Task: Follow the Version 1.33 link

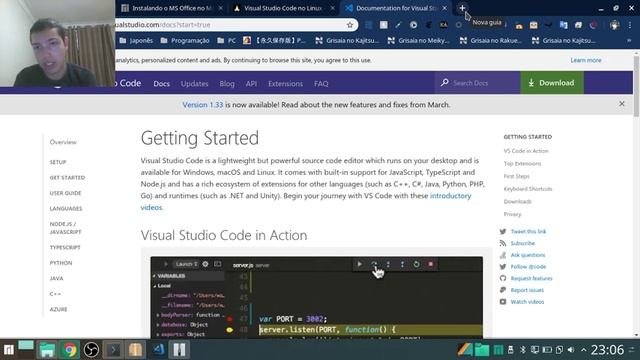Action: (x=203, y=105)
